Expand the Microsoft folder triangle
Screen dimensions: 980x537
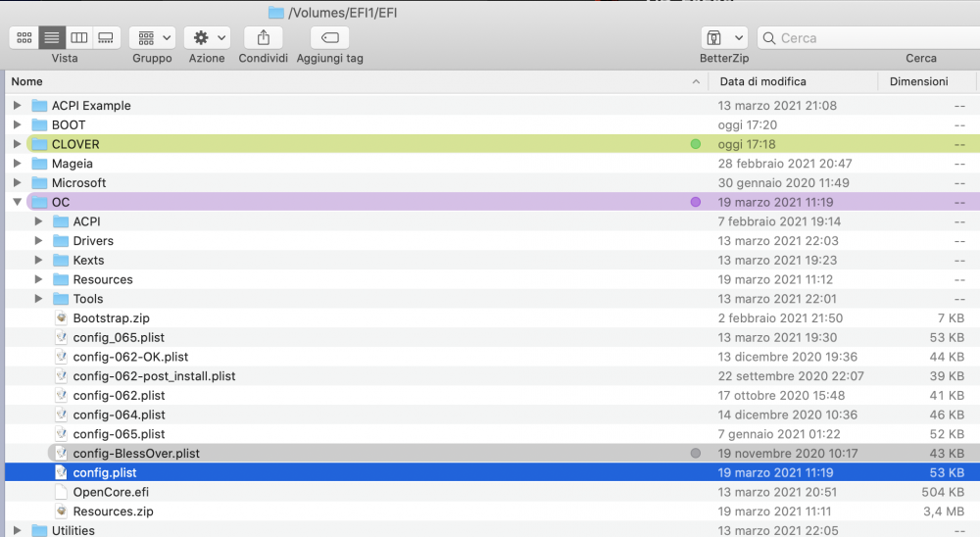pyautogui.click(x=18, y=183)
